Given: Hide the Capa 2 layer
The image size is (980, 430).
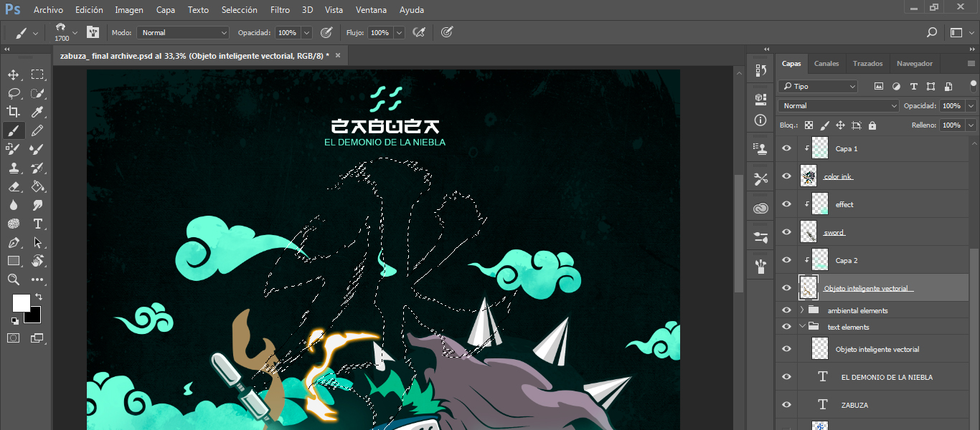Looking at the screenshot, I should [786, 260].
